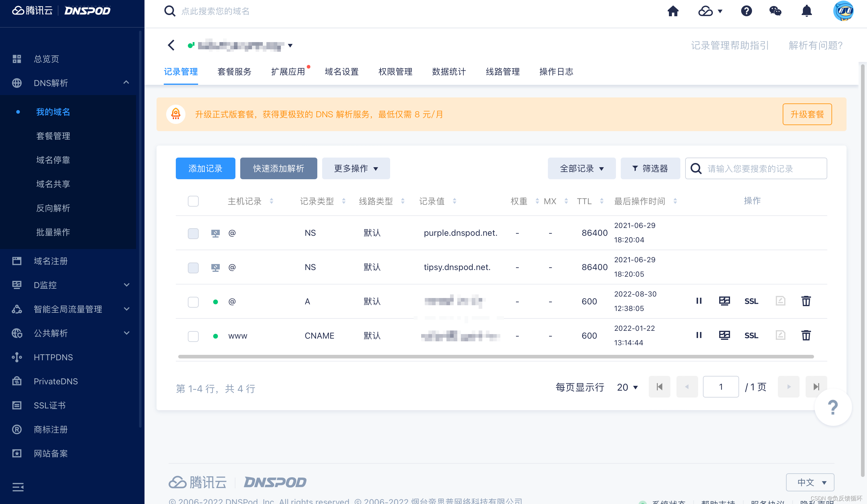867x504 pixels.
Task: Delete the www CNAME record
Action: (806, 335)
